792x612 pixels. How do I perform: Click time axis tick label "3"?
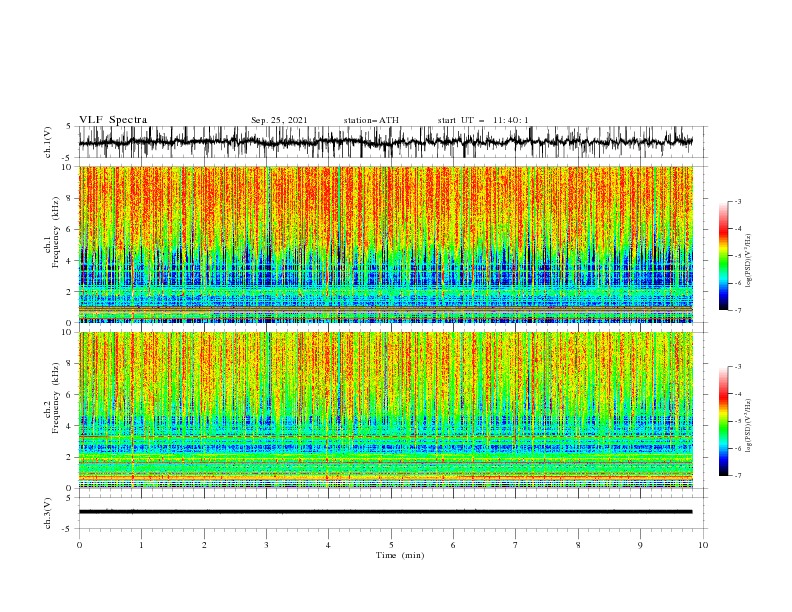click(x=267, y=545)
